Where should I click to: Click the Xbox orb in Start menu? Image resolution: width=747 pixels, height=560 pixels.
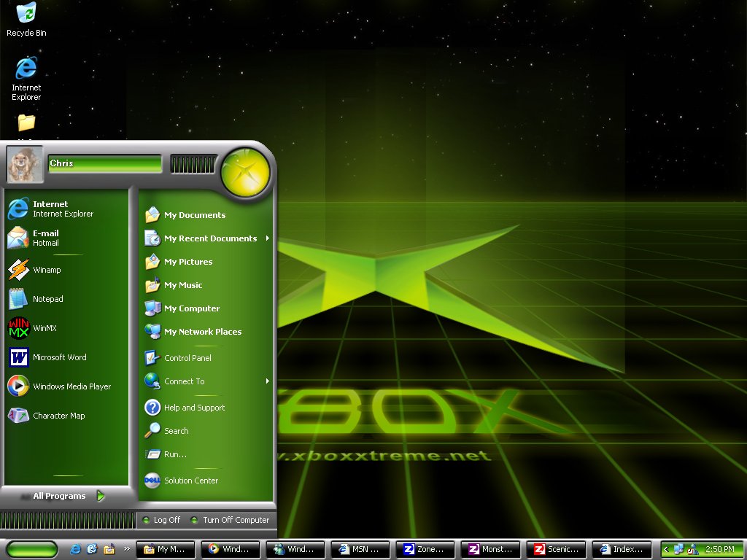(245, 172)
